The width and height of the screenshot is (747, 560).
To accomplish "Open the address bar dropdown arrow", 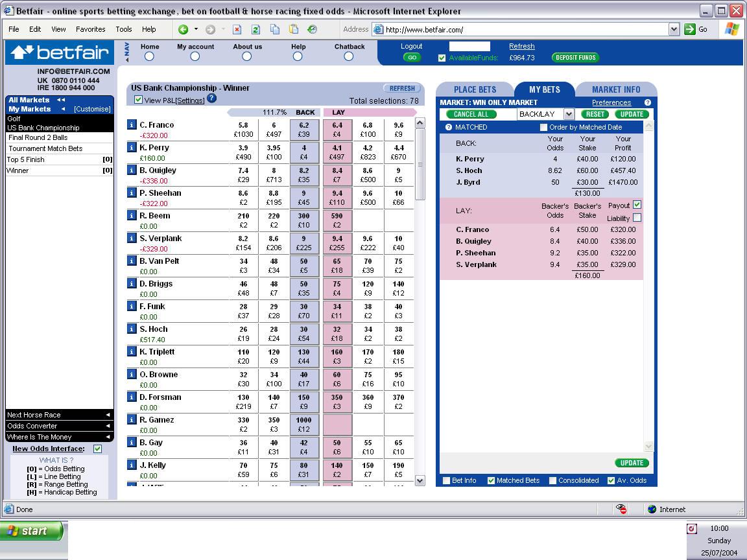I will [674, 29].
